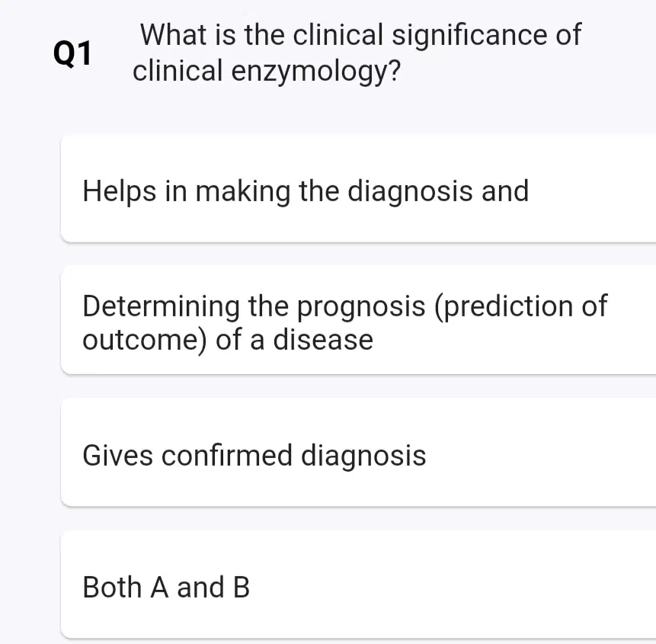Screen dimensions: 656x644
Task: Select the 'Both A and B' answer
Action: pyautogui.click(x=358, y=585)
